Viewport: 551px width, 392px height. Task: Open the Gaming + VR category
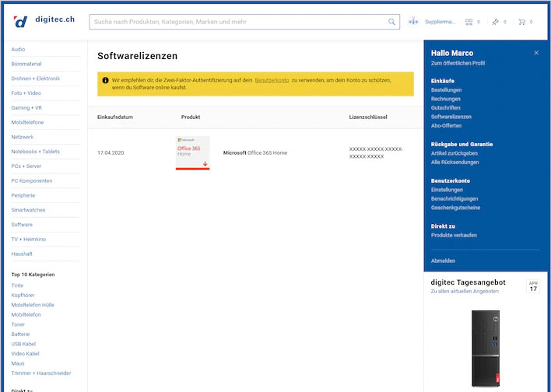(26, 108)
